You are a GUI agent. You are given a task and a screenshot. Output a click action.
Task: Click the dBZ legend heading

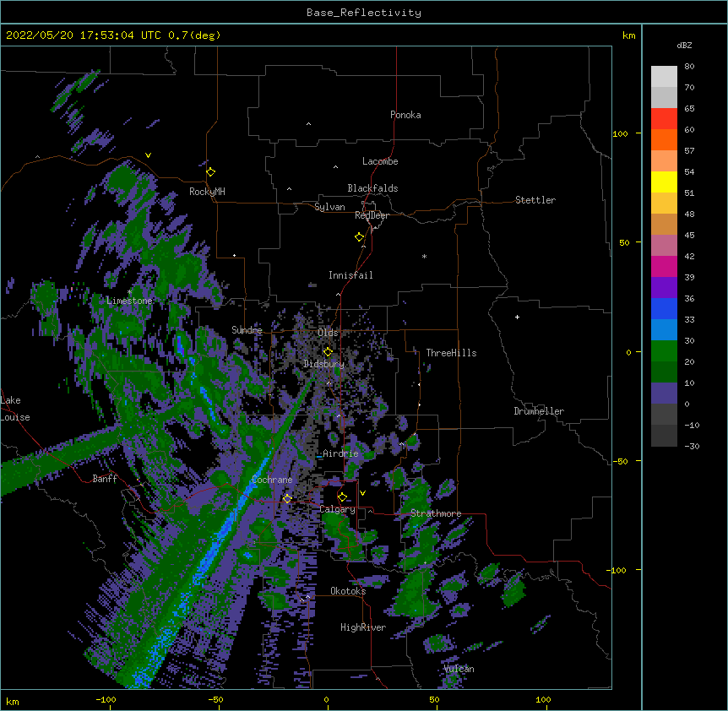(x=684, y=45)
